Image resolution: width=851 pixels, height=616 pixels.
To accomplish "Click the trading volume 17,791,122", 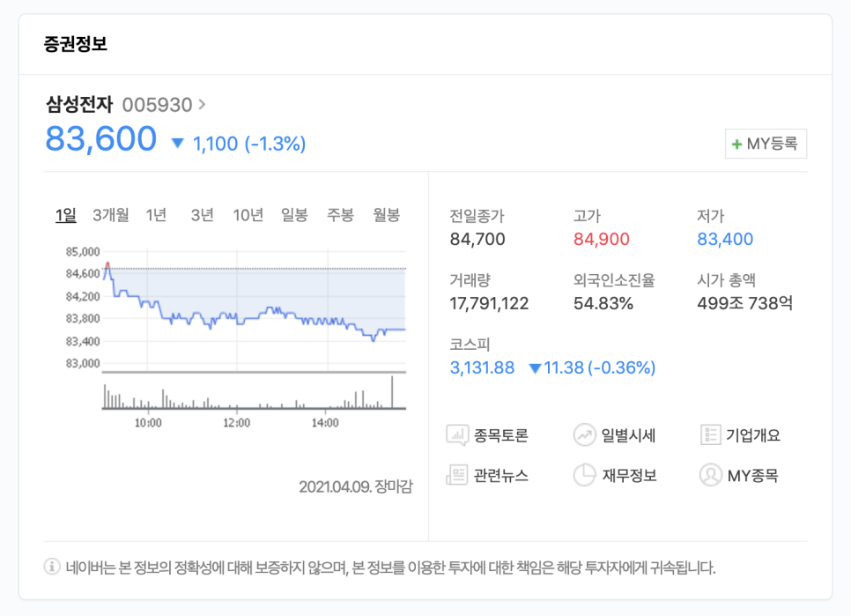I will [x=489, y=303].
